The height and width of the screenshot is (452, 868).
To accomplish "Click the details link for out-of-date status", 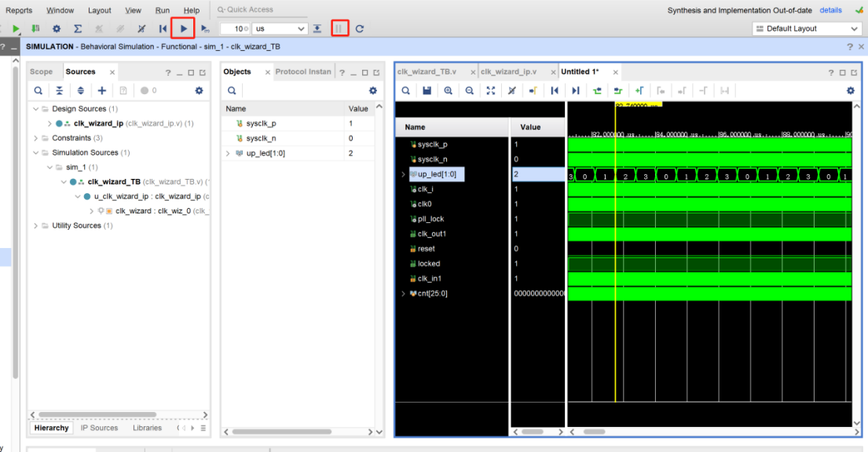I will tap(830, 10).
